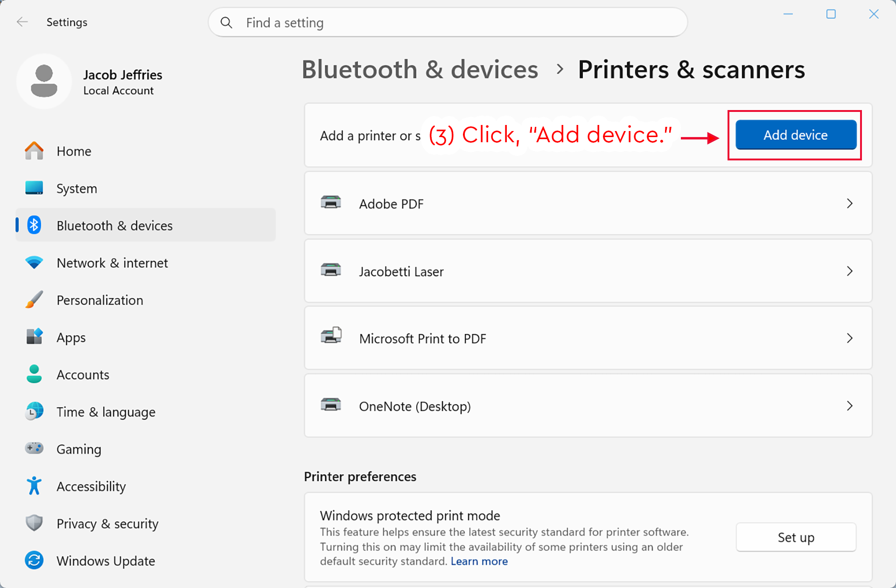Click the Jacobetti Laser printer icon

pyautogui.click(x=331, y=270)
